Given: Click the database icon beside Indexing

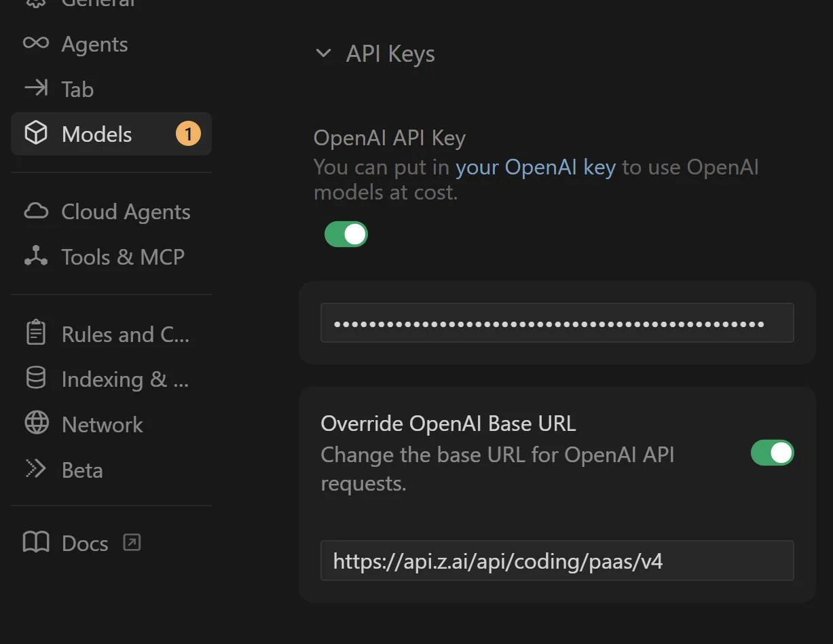Looking at the screenshot, I should [36, 379].
